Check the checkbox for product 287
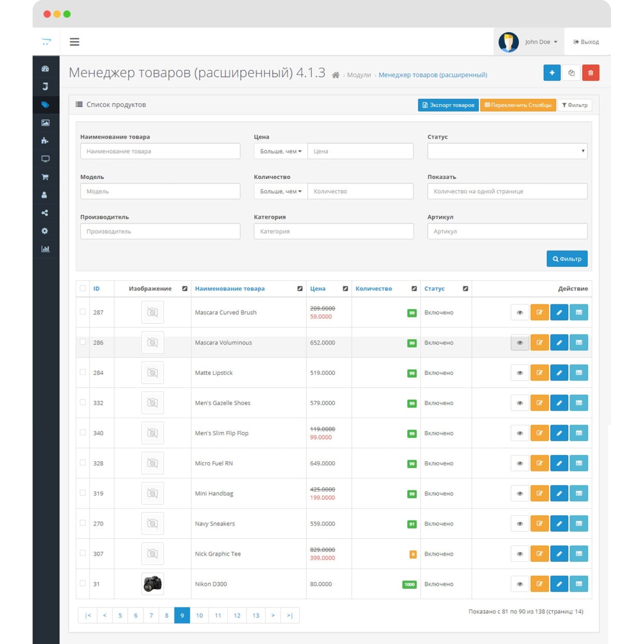Screen dimensions: 644x644 coord(83,312)
